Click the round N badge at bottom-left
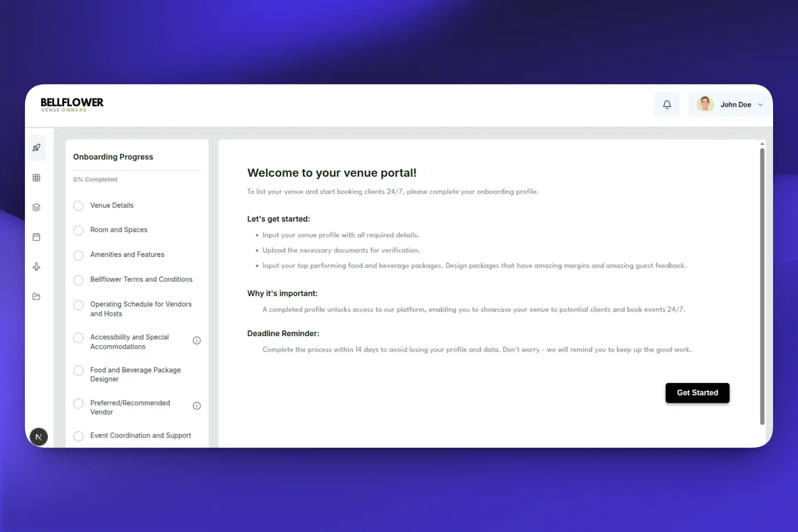798x532 pixels. click(39, 437)
